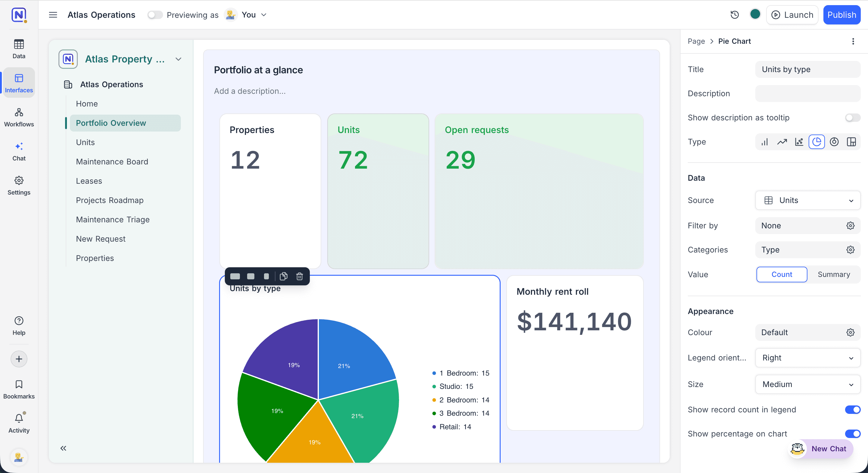Delete the Units by type widget

point(299,276)
